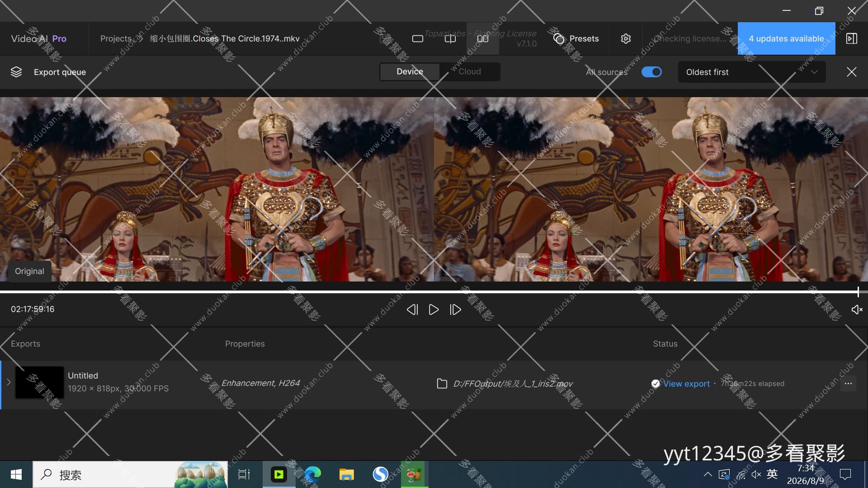Screen dimensions: 868x488
Task: Toggle the right sidebar panel icon
Action: [x=852, y=39]
